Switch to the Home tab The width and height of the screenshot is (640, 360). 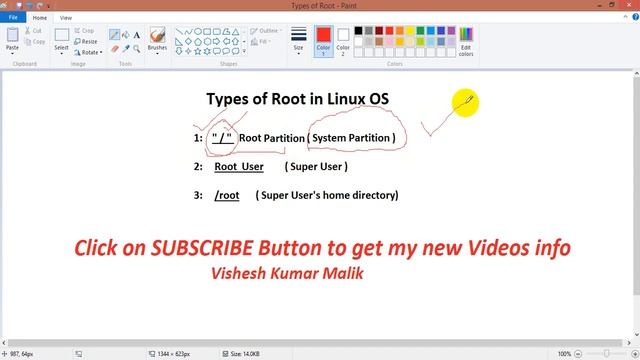point(40,18)
